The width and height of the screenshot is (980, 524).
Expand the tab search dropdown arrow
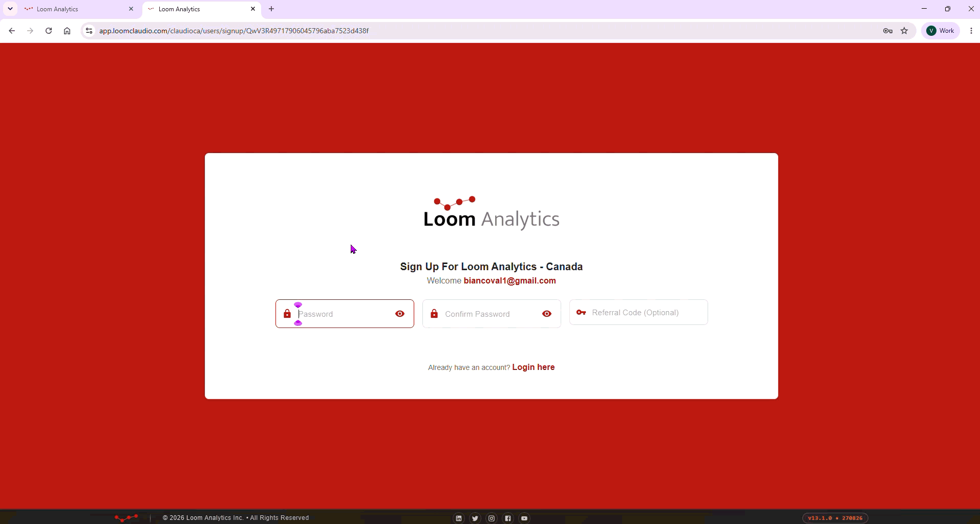click(x=10, y=9)
